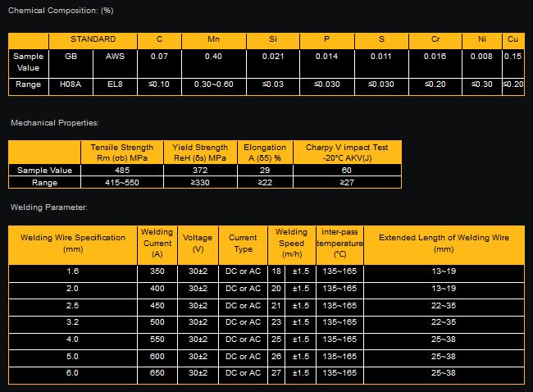
Task: Click the Welding Parameter heading
Action: (x=48, y=208)
